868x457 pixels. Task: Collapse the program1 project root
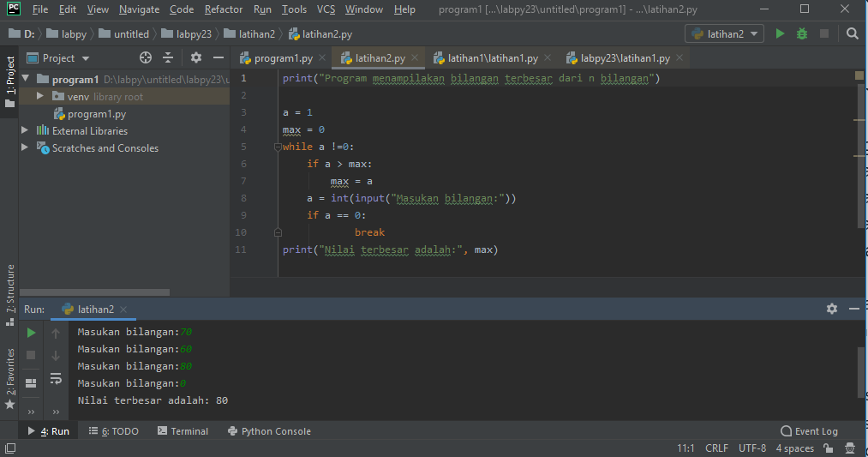[x=26, y=79]
